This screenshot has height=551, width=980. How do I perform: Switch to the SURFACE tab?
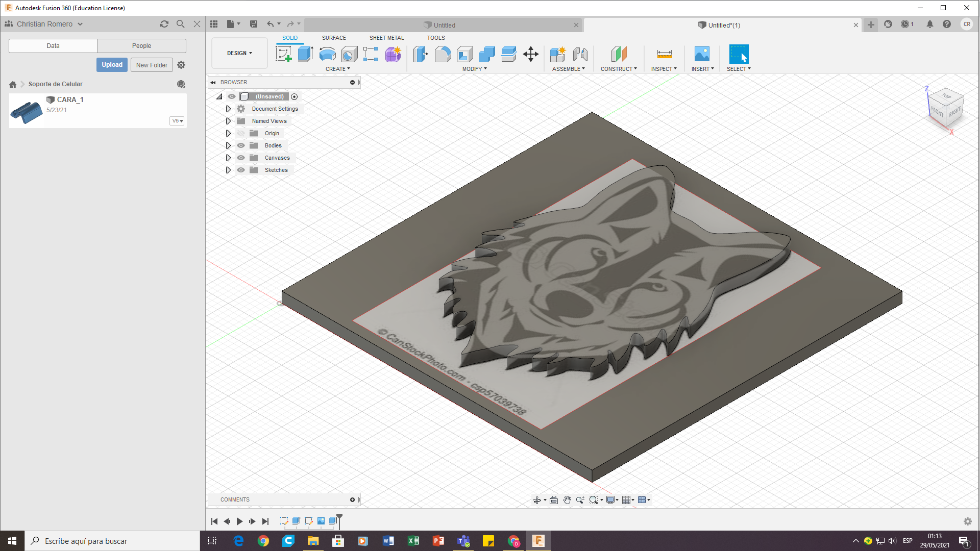[334, 38]
